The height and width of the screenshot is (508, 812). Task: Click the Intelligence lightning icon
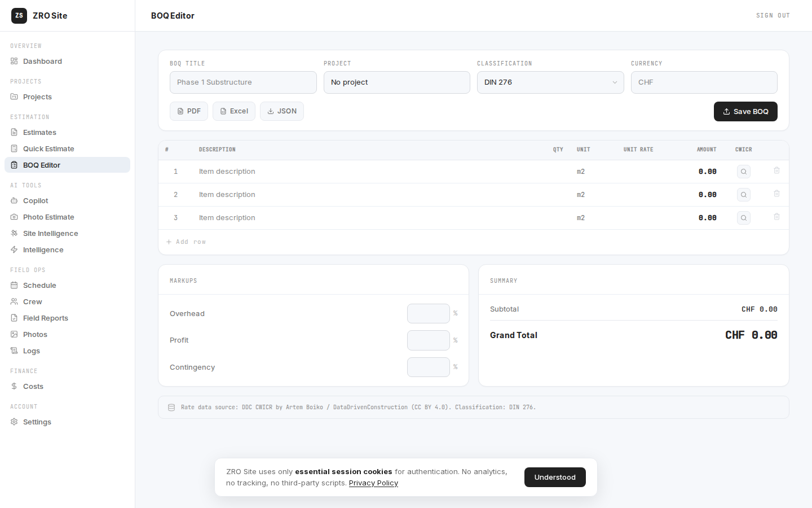pyautogui.click(x=14, y=249)
